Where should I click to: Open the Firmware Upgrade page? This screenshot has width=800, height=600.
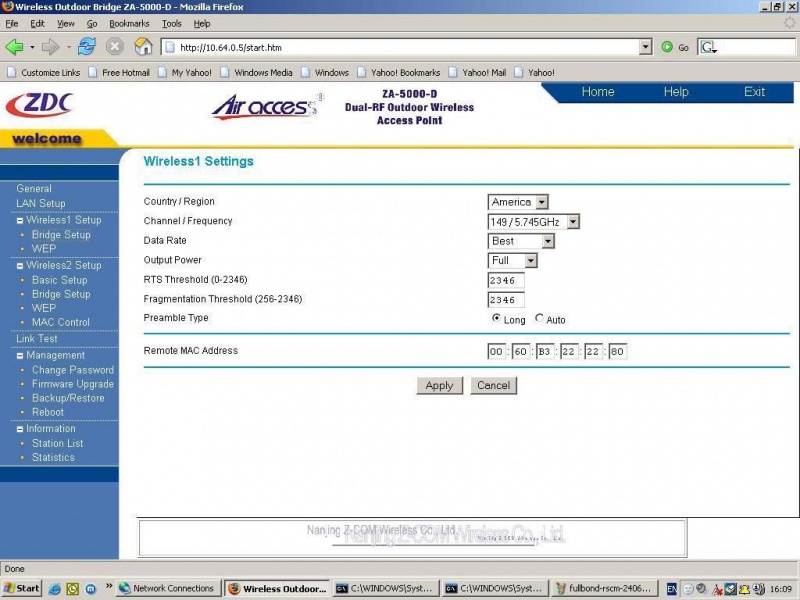point(72,383)
